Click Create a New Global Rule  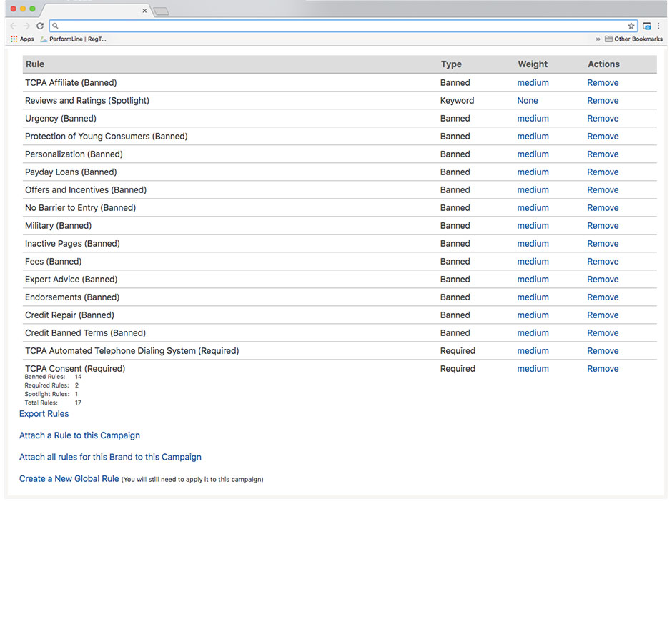[69, 479]
